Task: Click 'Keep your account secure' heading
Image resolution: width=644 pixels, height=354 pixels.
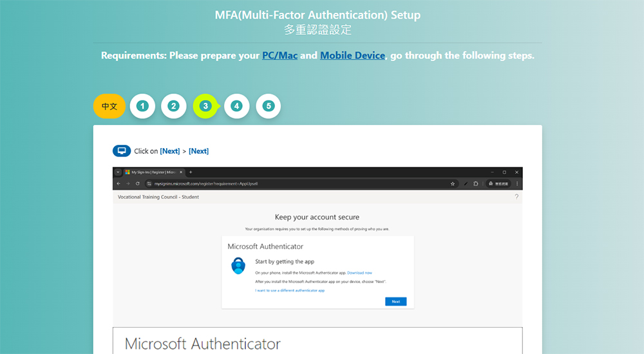Action: tap(317, 217)
